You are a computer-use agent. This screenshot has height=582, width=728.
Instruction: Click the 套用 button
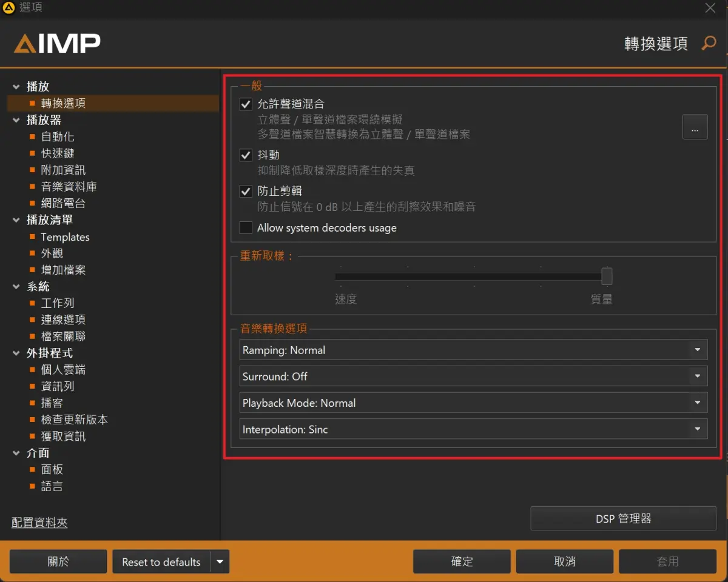(668, 562)
